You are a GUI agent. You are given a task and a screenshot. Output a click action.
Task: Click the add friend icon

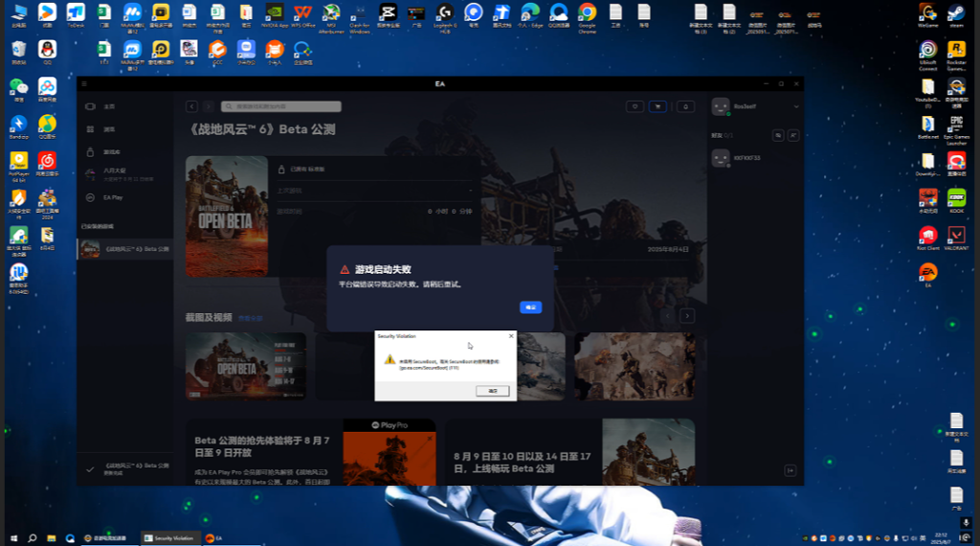click(793, 135)
